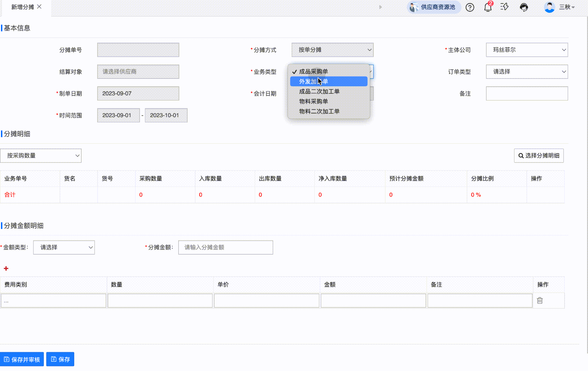Viewport: 588px width, 371px height.
Task: Click the 保存并审核 button
Action: click(x=22, y=359)
